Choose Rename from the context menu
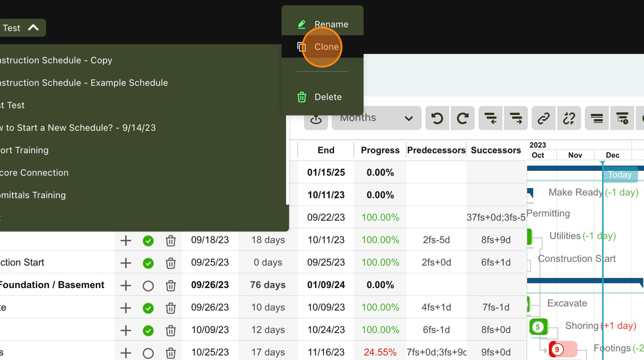The height and width of the screenshot is (360, 644). pyautogui.click(x=323, y=24)
